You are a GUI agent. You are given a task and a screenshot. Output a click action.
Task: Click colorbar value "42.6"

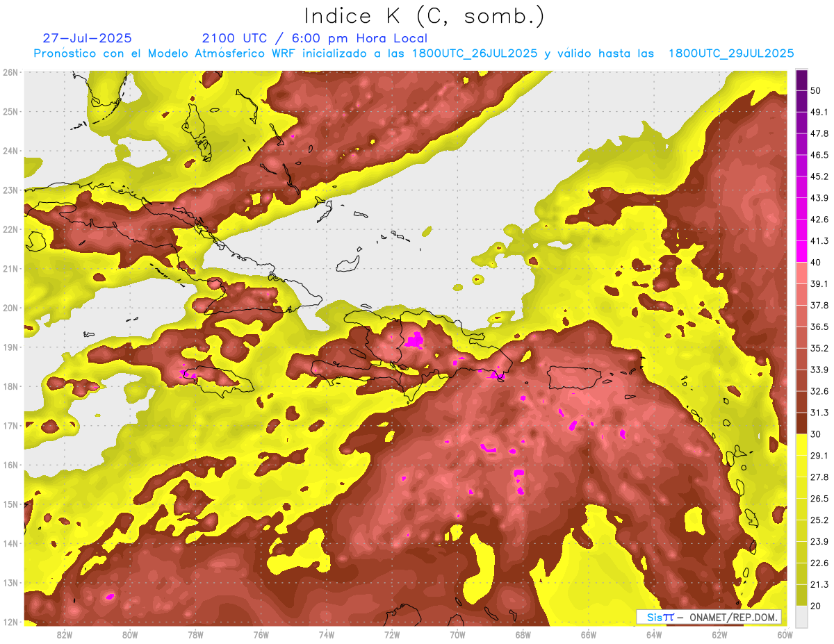click(819, 220)
